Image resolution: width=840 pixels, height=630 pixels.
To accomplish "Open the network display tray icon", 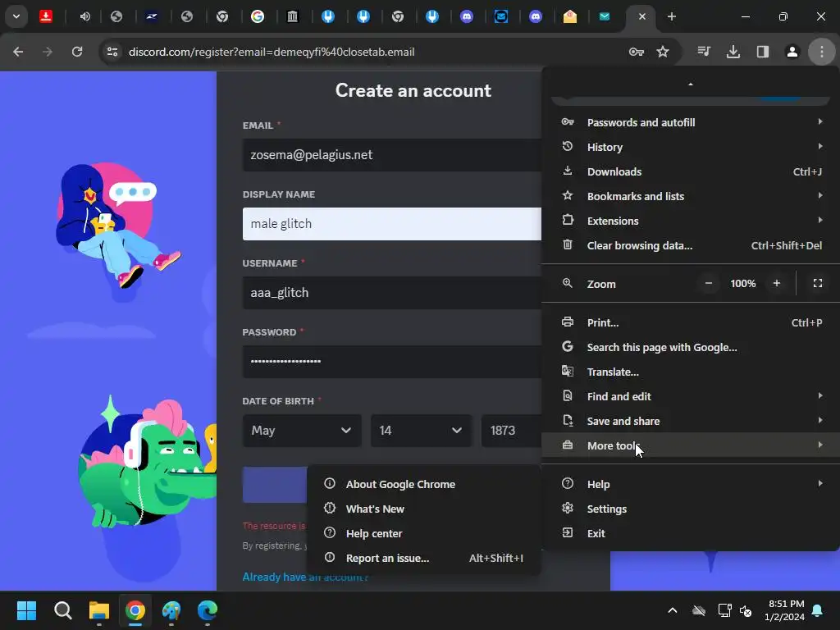I will (724, 610).
